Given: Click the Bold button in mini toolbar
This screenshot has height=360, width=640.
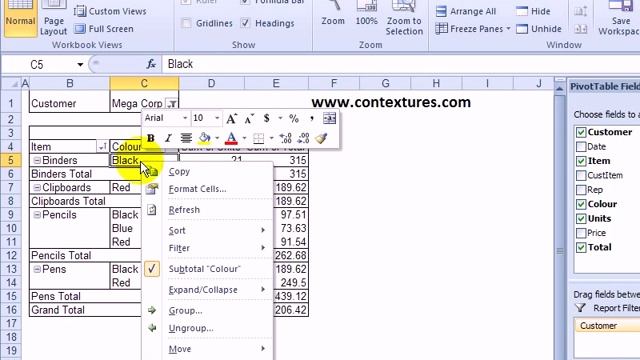Looking at the screenshot, I should (151, 138).
